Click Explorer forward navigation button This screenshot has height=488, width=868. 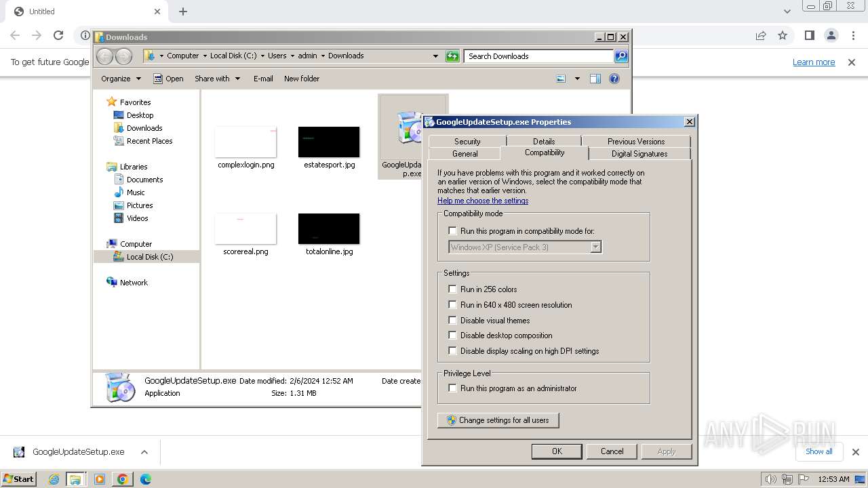tap(123, 56)
